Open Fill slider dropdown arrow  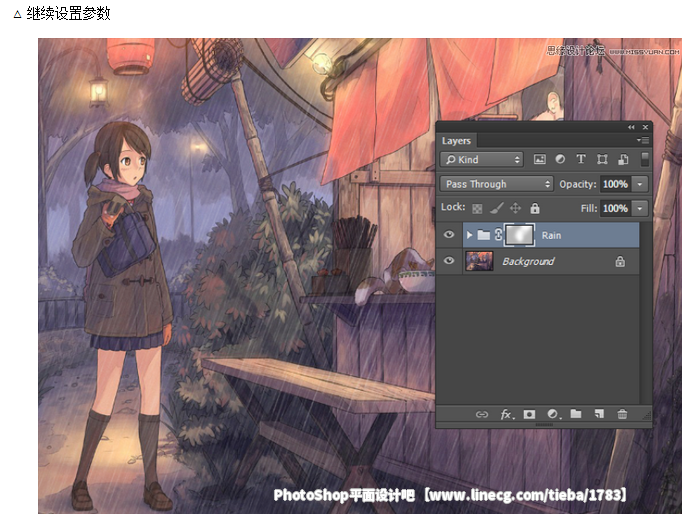coord(639,208)
